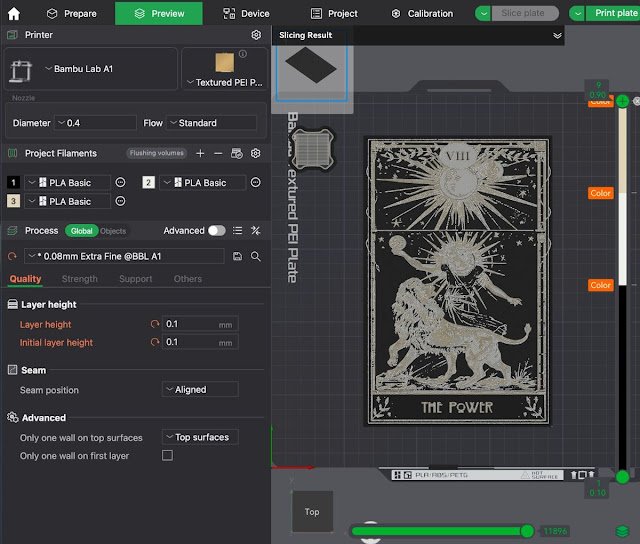Open the Seam position Aligned dropdown
640x544 pixels.
200,390
